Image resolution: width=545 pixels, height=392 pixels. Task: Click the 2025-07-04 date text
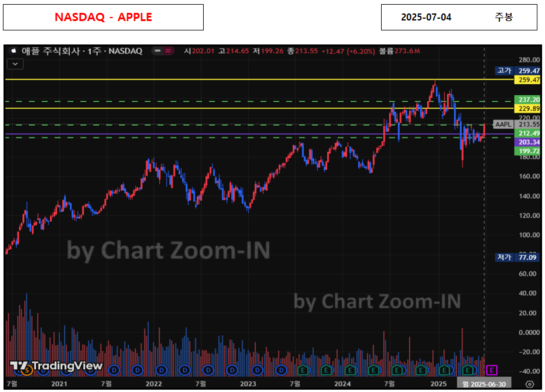[426, 17]
